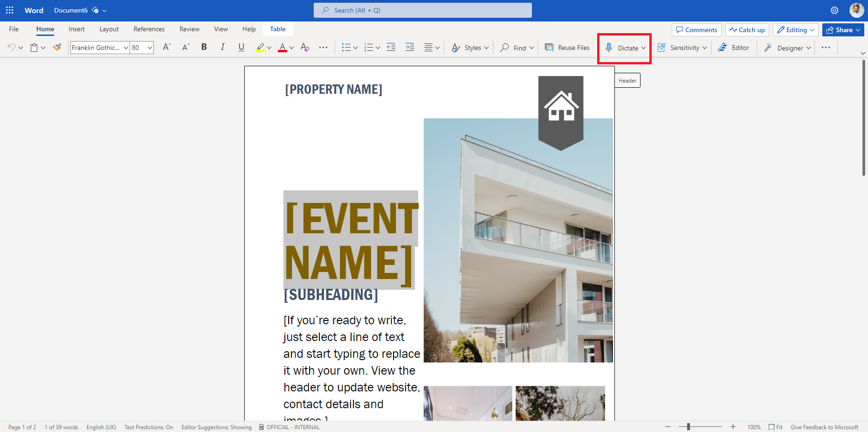Open the font size dropdown
This screenshot has width=868, height=432.
click(x=149, y=47)
